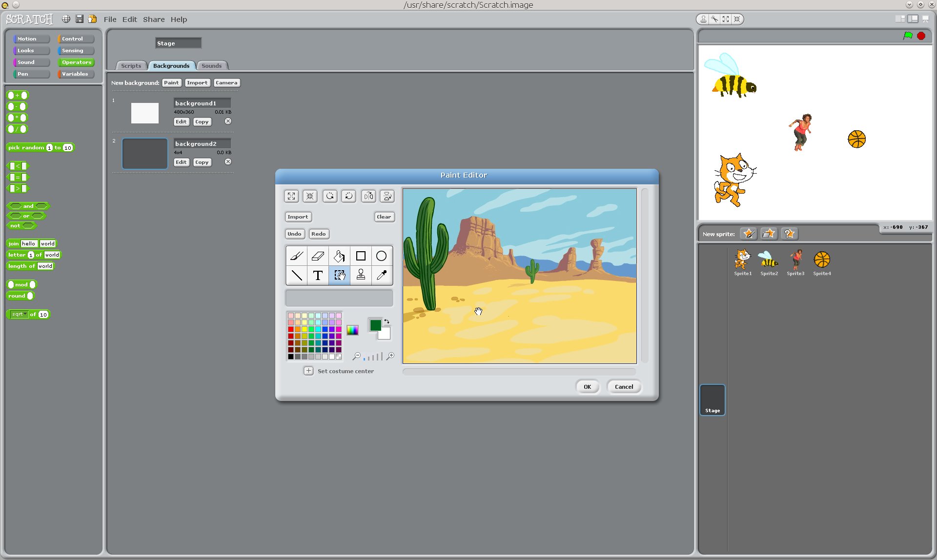Image resolution: width=937 pixels, height=560 pixels.
Task: Choose the Selection tool in Paint Editor
Action: click(x=339, y=276)
